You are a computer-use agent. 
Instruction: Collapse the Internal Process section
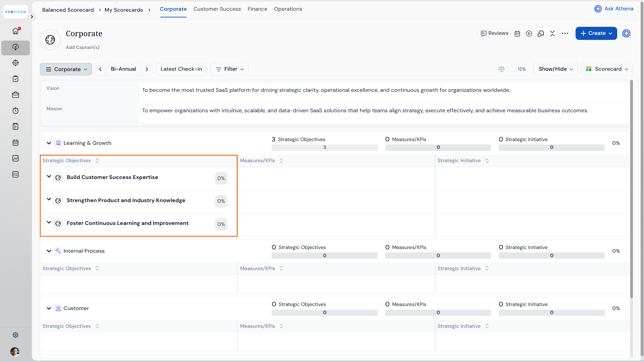coord(49,251)
